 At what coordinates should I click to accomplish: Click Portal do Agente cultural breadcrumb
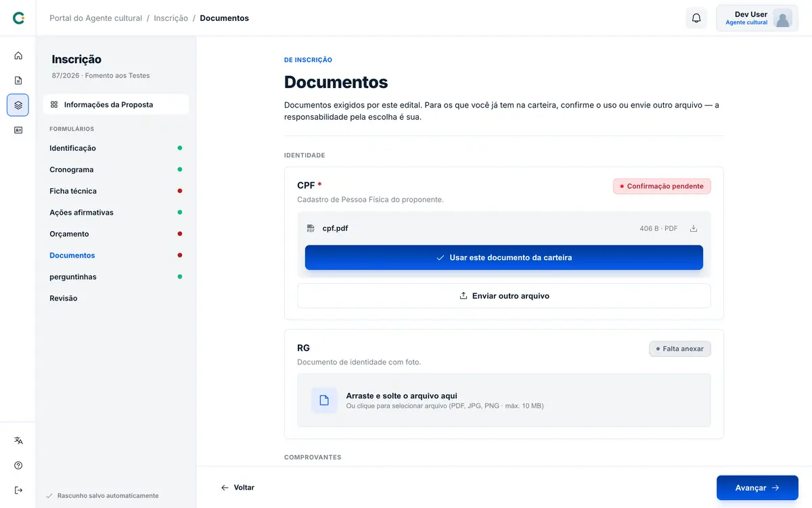coord(95,18)
